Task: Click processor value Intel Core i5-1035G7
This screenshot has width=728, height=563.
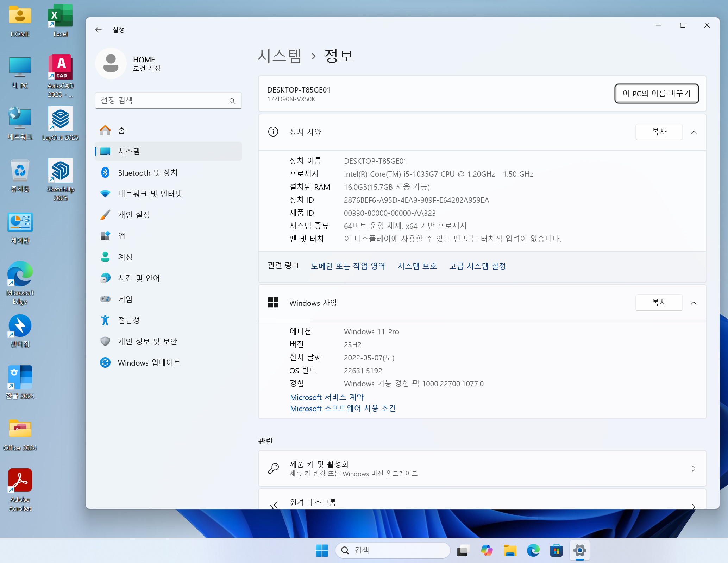Action: pos(439,174)
